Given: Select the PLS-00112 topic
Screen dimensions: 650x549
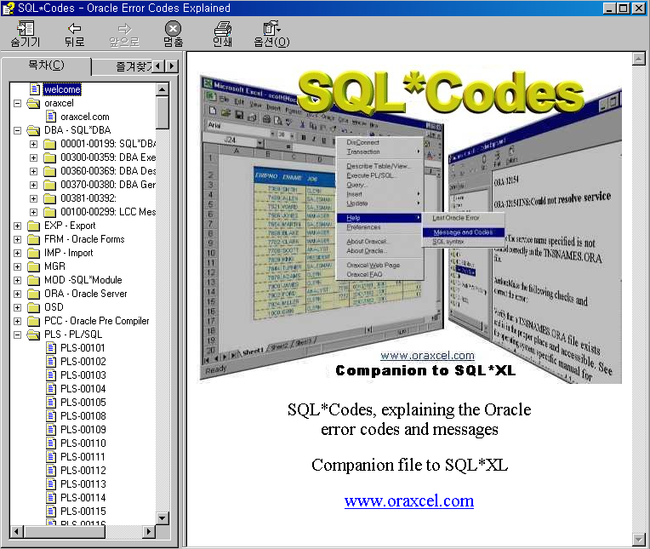Looking at the screenshot, I should [x=83, y=471].
